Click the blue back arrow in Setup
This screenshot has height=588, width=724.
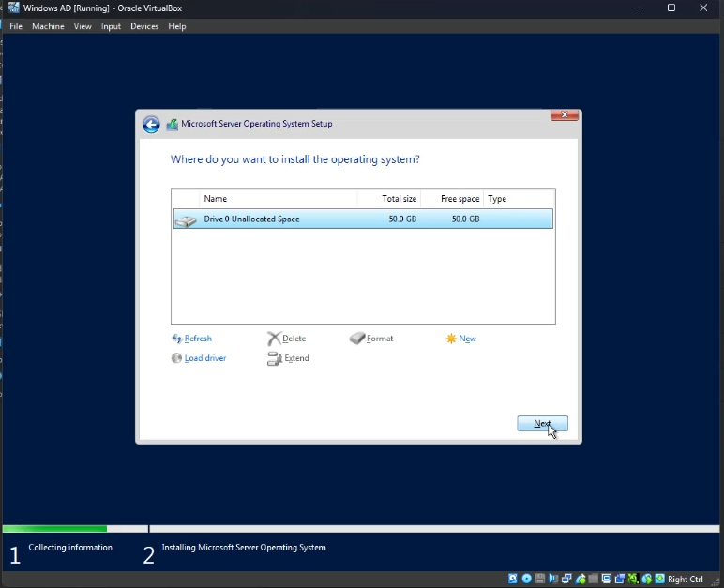pos(151,124)
